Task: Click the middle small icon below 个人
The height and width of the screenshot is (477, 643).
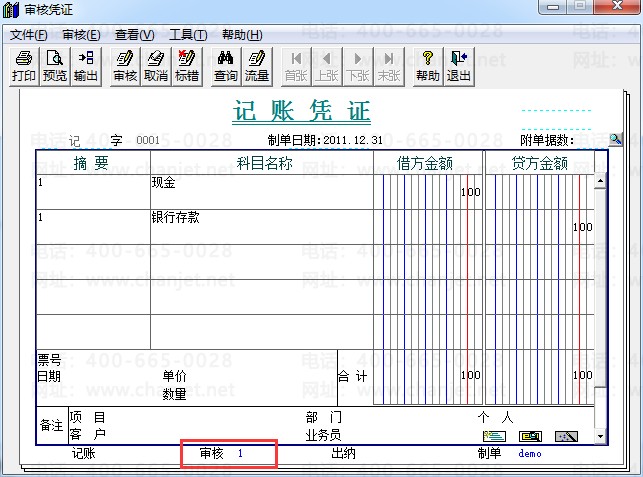Action: pyautogui.click(x=530, y=436)
